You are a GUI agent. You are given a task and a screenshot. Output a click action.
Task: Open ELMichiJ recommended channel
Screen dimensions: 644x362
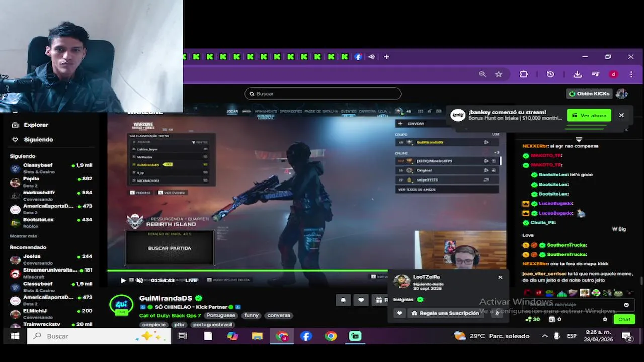(x=50, y=313)
